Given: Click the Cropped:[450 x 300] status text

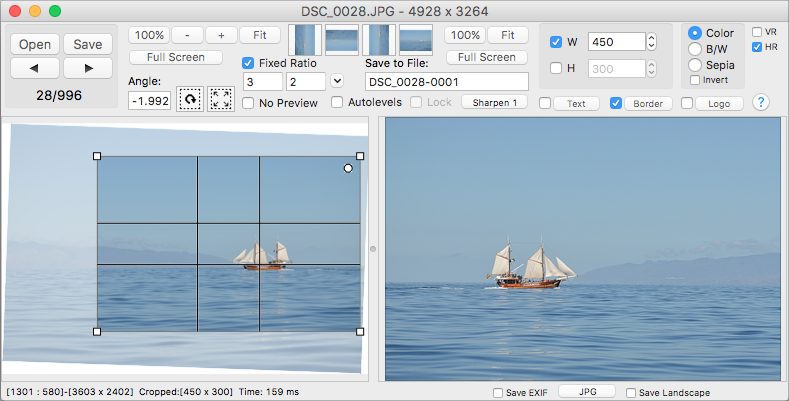Looking at the screenshot, I should click(186, 391).
